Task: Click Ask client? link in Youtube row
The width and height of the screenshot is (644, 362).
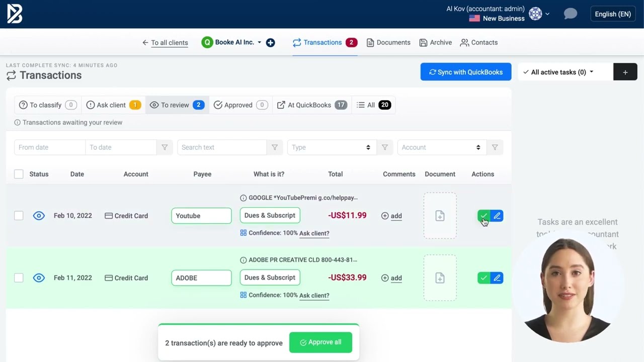Action: (314, 233)
